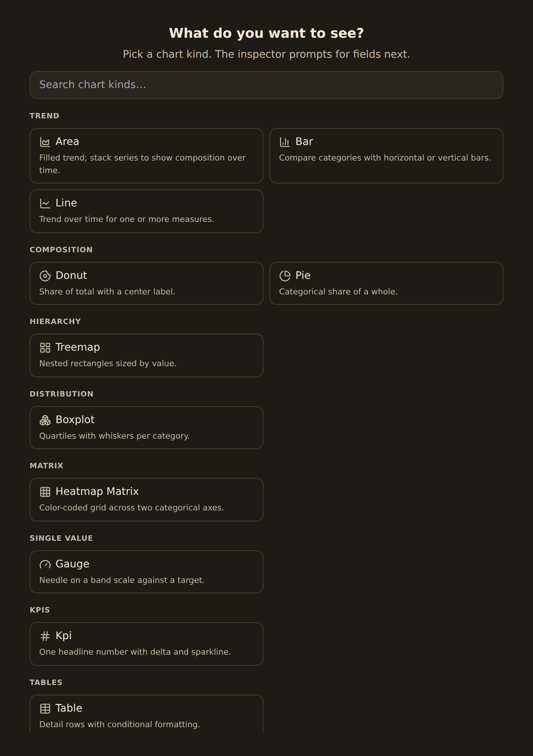
Task: Click the Heatmap Matrix grid icon
Action: click(x=45, y=492)
